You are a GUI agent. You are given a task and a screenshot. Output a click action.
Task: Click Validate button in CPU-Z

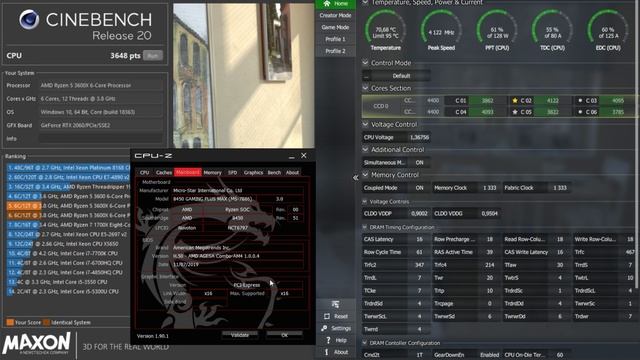click(240, 335)
